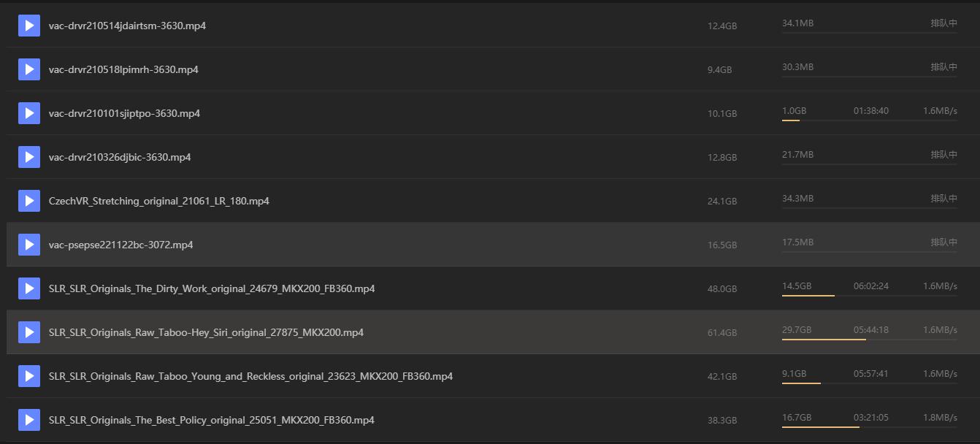This screenshot has width=980, height=444.
Task: Click progress bar of The_Best_Policy download
Action: [869, 427]
